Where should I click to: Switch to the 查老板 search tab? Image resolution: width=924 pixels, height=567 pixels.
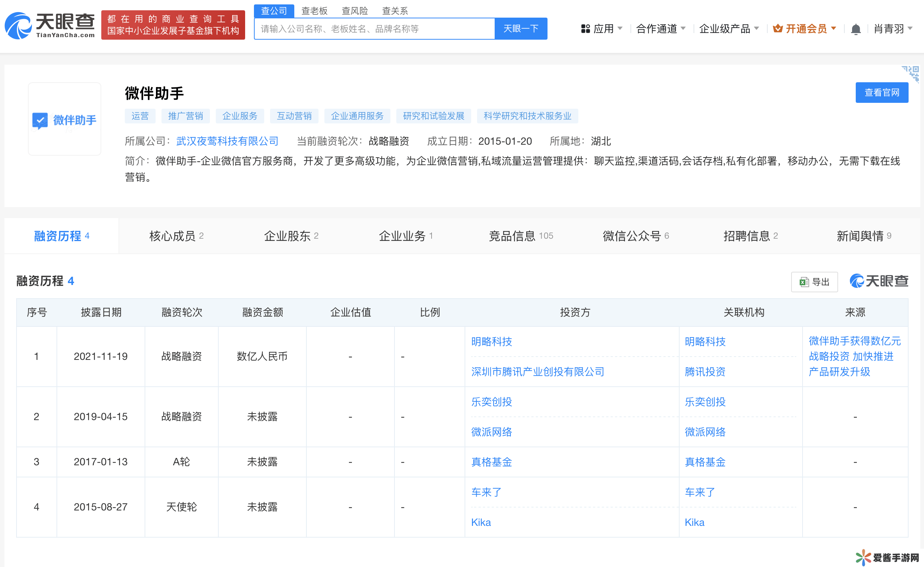pyautogui.click(x=314, y=11)
